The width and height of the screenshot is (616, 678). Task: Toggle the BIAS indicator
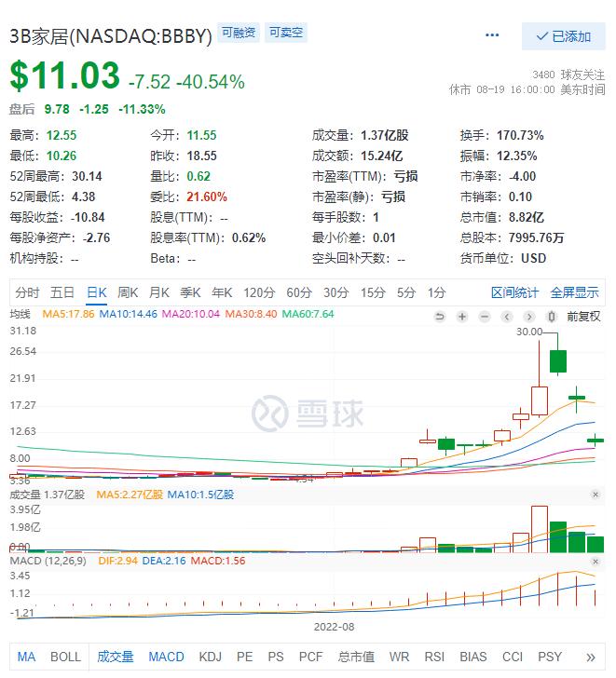(x=473, y=657)
